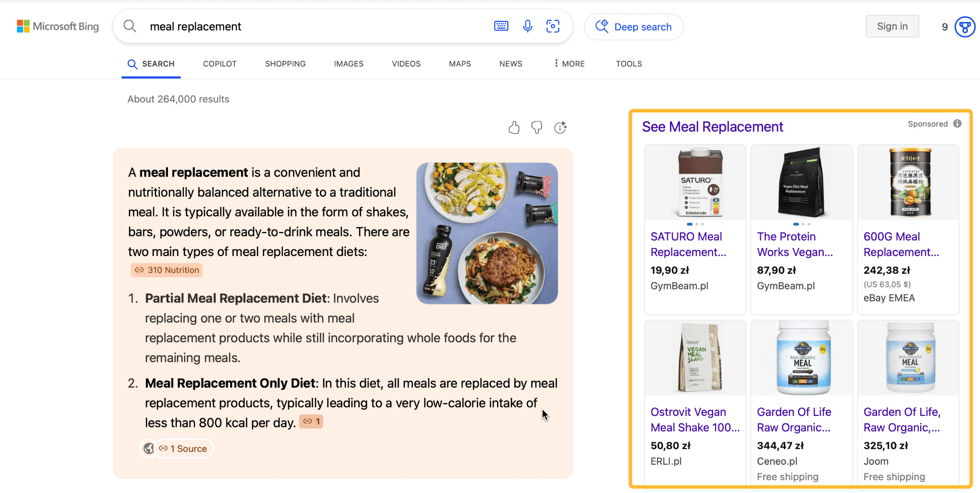Viewport: 980px width, 493px height.
Task: Click the Sign in button
Action: [x=892, y=26]
